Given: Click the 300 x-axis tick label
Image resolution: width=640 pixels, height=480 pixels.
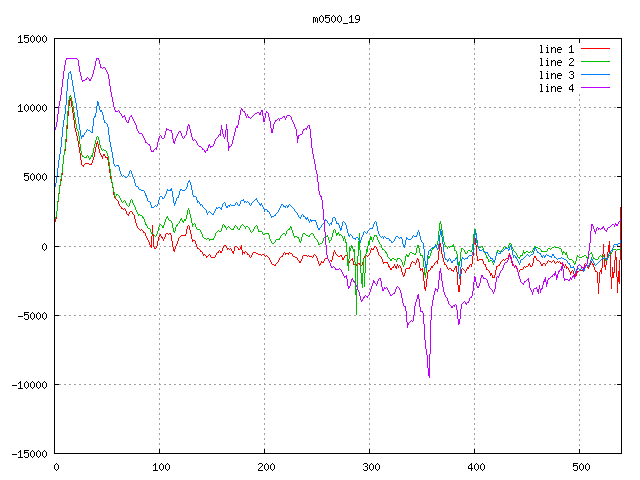Looking at the screenshot, I should pos(370,467).
